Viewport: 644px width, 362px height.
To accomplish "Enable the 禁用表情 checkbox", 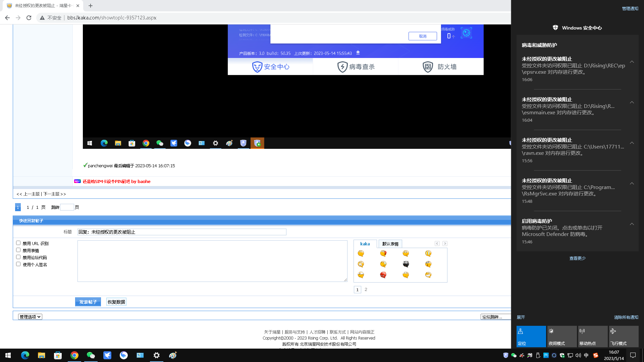I will pyautogui.click(x=18, y=250).
